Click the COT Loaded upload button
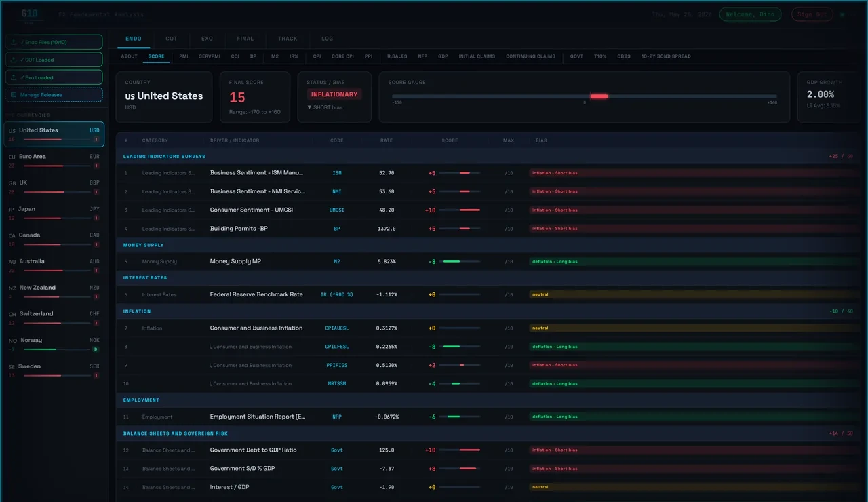 pos(54,60)
